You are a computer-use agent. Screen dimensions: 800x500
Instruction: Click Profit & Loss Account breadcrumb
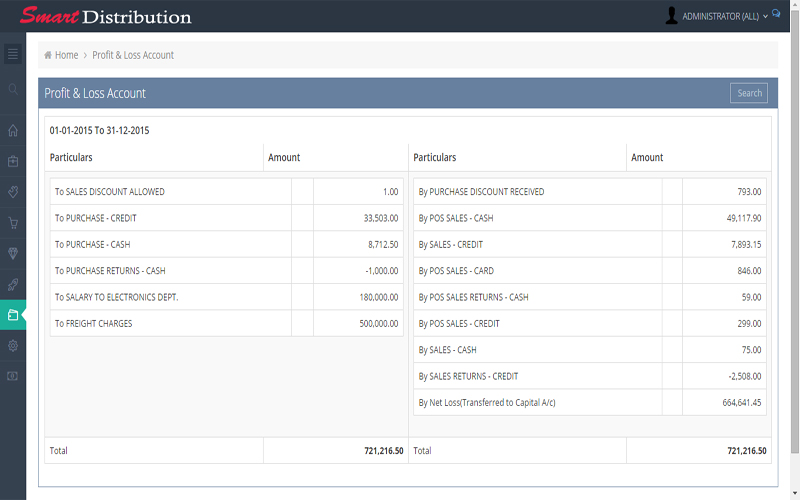[x=133, y=55]
